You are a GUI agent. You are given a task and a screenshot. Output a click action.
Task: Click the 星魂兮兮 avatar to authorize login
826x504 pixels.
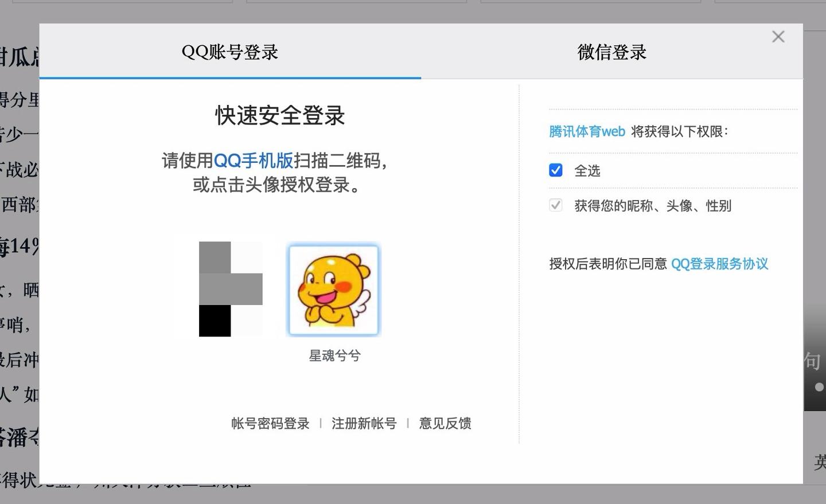pyautogui.click(x=333, y=289)
